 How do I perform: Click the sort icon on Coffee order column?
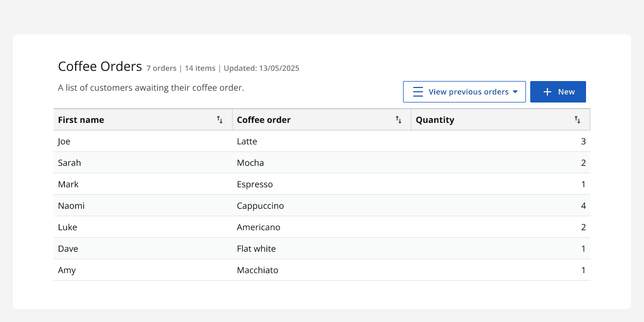coord(399,120)
